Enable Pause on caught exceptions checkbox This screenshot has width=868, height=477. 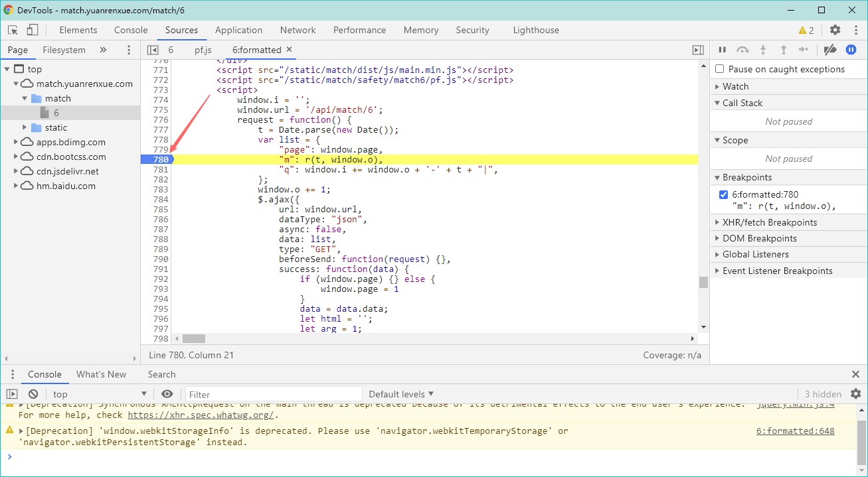click(x=719, y=69)
